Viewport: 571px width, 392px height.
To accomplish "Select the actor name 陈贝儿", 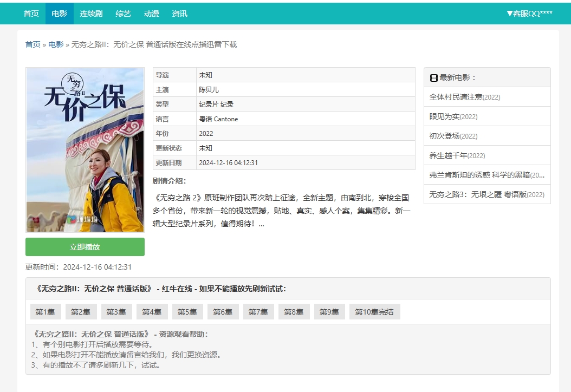I will click(209, 89).
